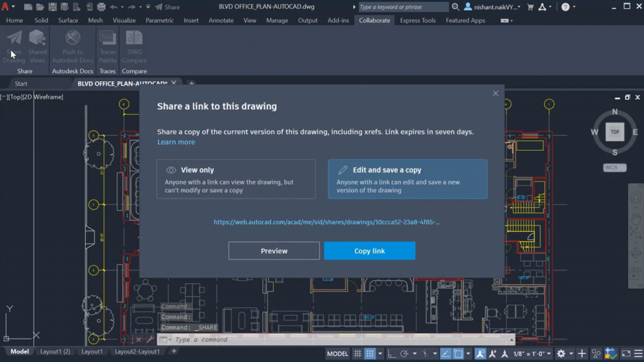Open the WCS coordinate system dropdown
Viewport: 644px width, 362px height.
[615, 167]
